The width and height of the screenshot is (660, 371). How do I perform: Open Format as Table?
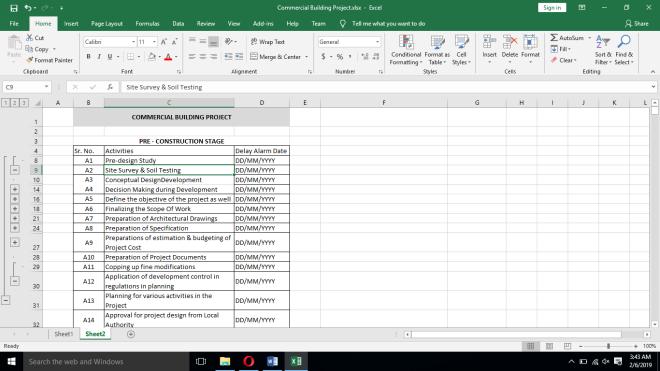click(437, 50)
